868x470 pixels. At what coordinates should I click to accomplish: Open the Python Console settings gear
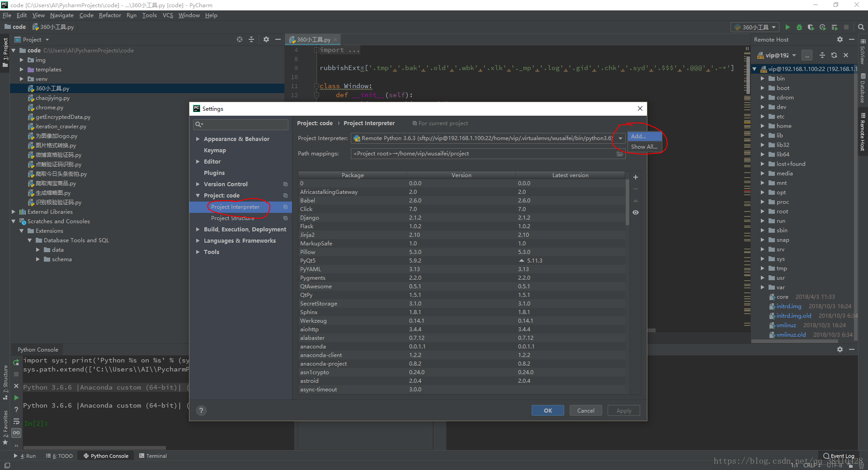(x=840, y=349)
